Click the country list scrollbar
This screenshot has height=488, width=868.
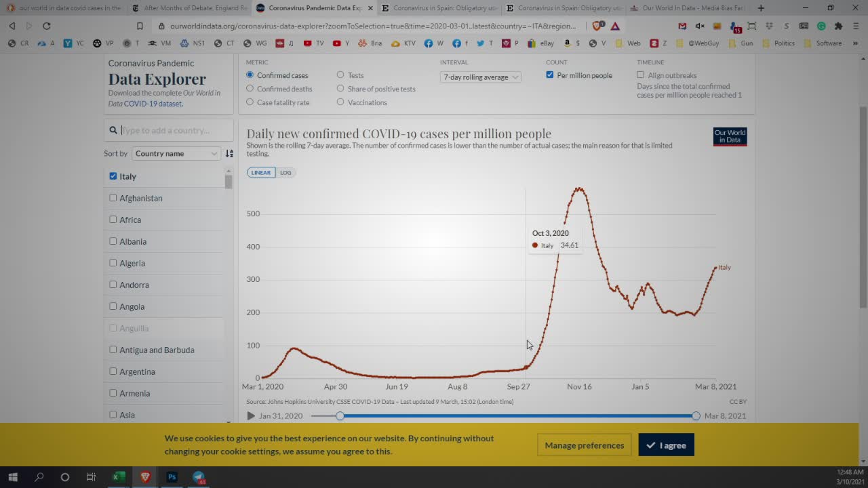click(229, 182)
